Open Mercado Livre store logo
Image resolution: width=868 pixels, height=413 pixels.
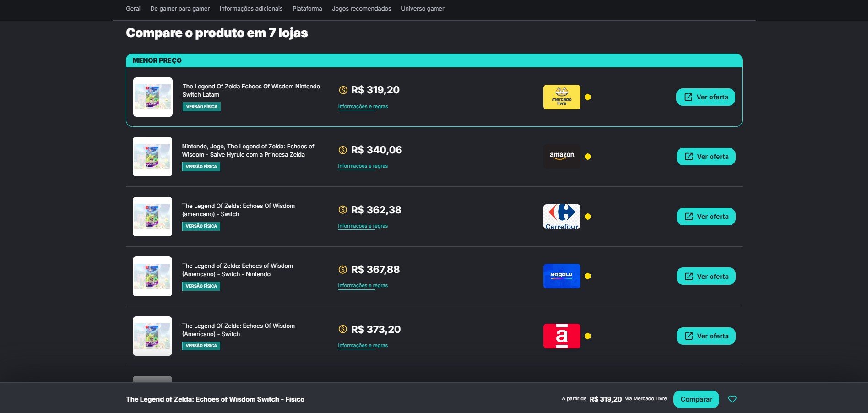coord(562,97)
